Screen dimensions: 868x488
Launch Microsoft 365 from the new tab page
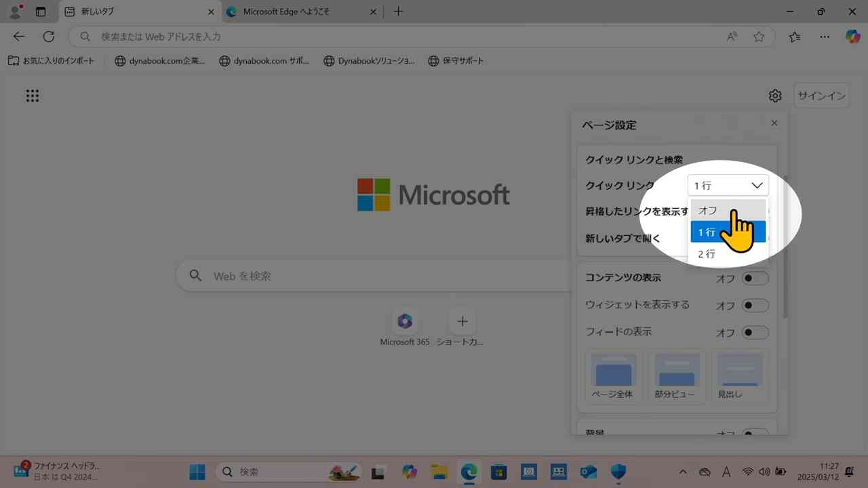[x=404, y=321]
